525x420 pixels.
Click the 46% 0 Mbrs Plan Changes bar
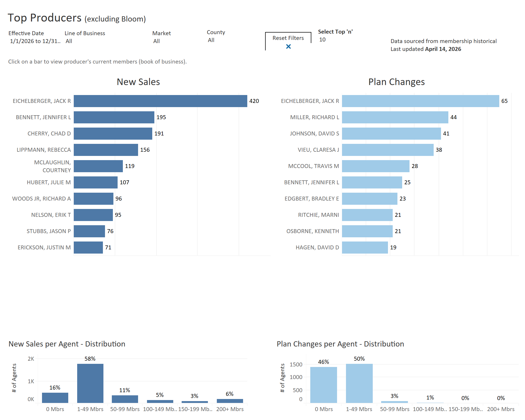323,385
